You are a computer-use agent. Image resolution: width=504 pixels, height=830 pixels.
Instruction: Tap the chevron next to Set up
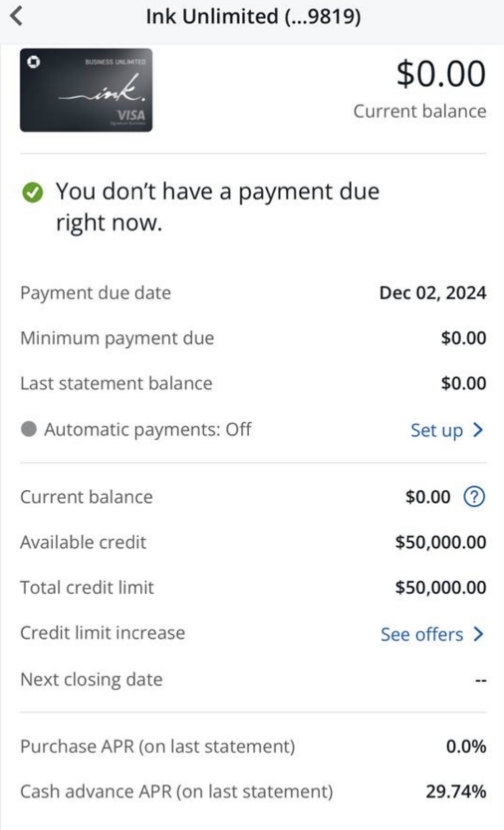tap(478, 430)
